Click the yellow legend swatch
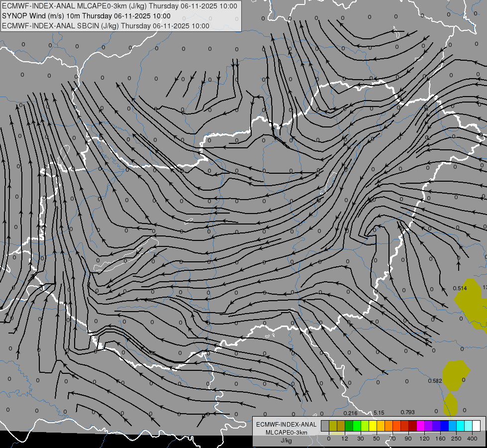 coord(373,426)
